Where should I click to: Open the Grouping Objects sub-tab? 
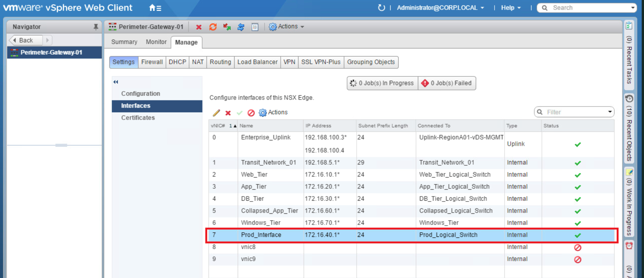[371, 62]
